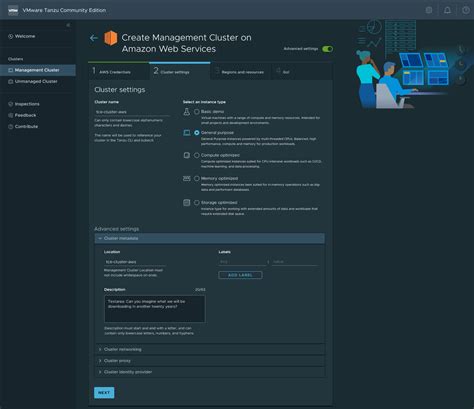Click the Inspections sidebar icon
The image size is (474, 409).
(10, 104)
